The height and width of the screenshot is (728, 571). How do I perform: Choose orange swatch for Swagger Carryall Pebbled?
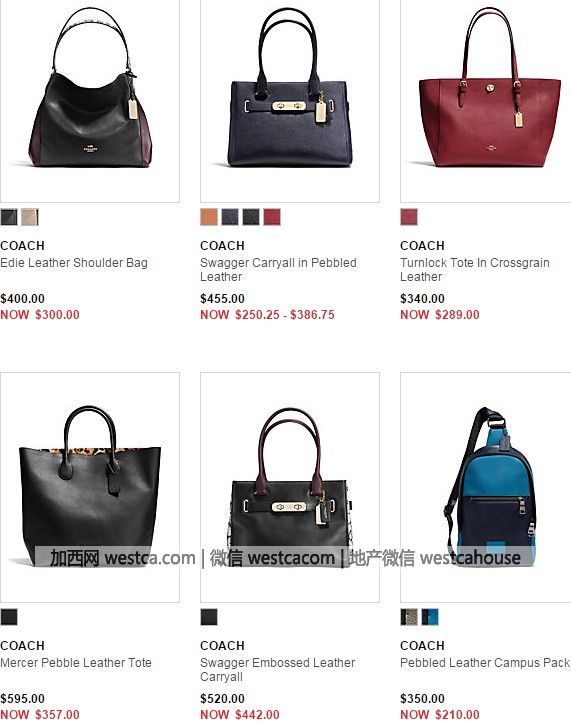click(x=209, y=217)
